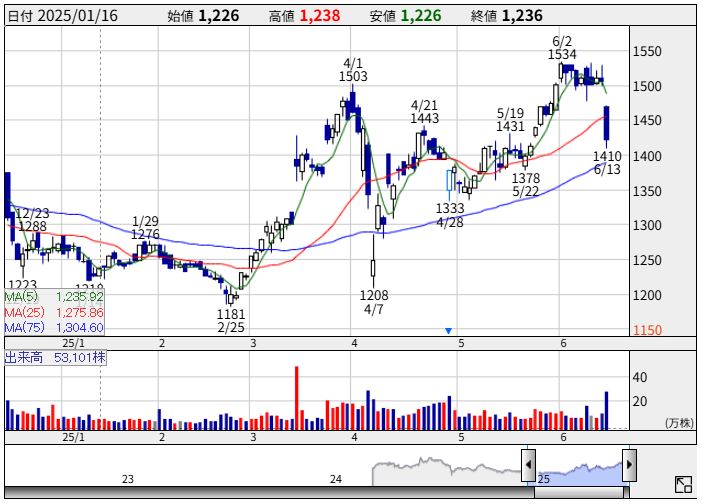Click the 4/21 1443 price label
Screen dimensions: 702x504
(x=424, y=111)
